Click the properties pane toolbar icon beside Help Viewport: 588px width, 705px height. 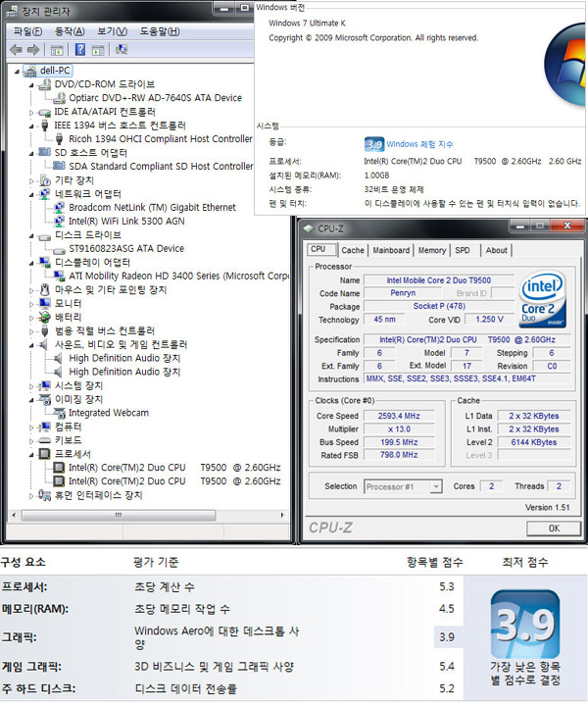[x=98, y=49]
